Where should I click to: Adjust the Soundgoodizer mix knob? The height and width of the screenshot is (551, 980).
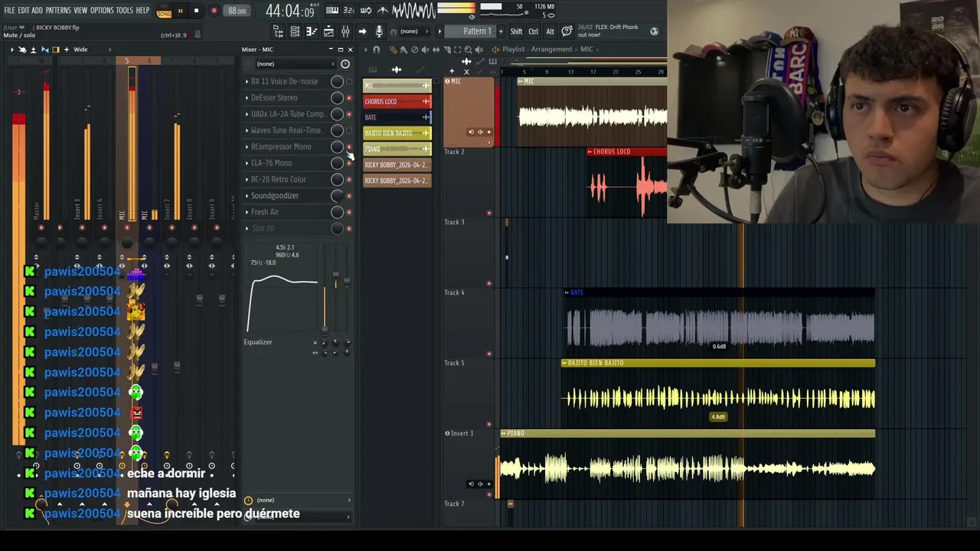pos(337,196)
